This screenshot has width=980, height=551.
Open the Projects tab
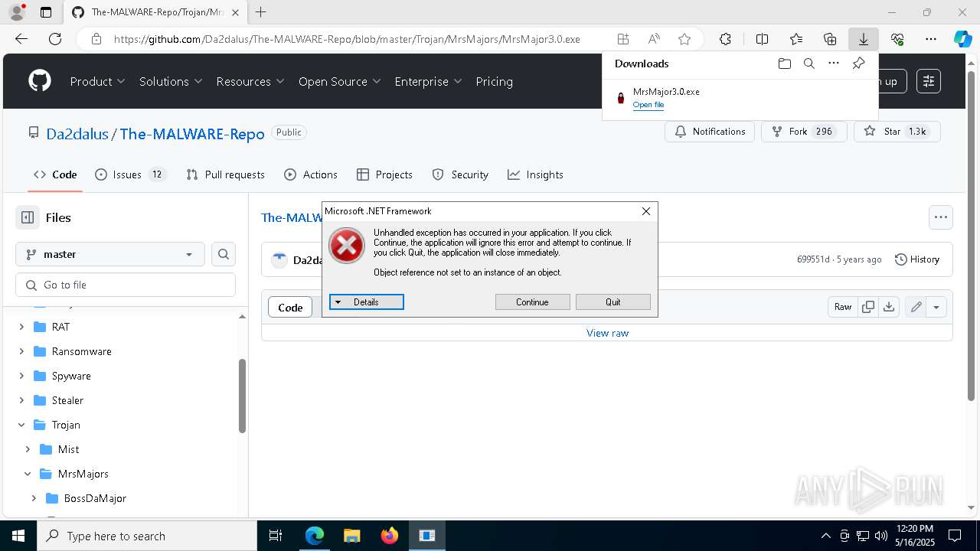tap(385, 174)
